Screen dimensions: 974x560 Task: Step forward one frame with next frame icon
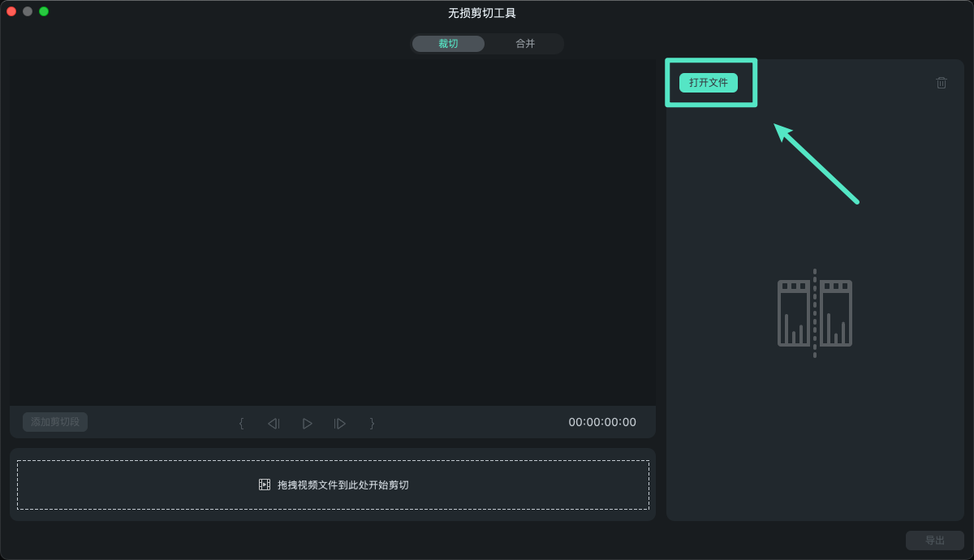point(339,423)
